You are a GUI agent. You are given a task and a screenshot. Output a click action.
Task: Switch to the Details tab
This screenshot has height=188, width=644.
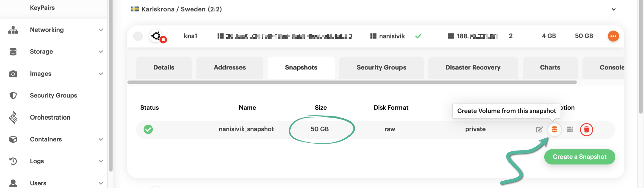164,67
